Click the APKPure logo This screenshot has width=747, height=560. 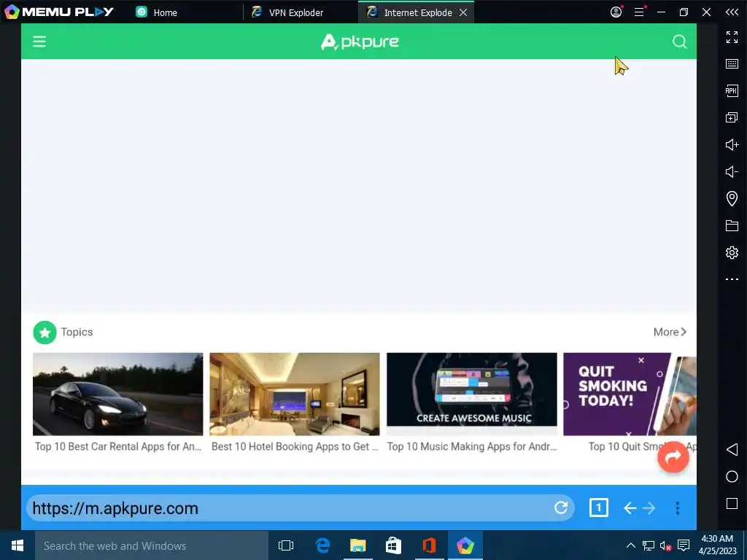[x=360, y=42]
